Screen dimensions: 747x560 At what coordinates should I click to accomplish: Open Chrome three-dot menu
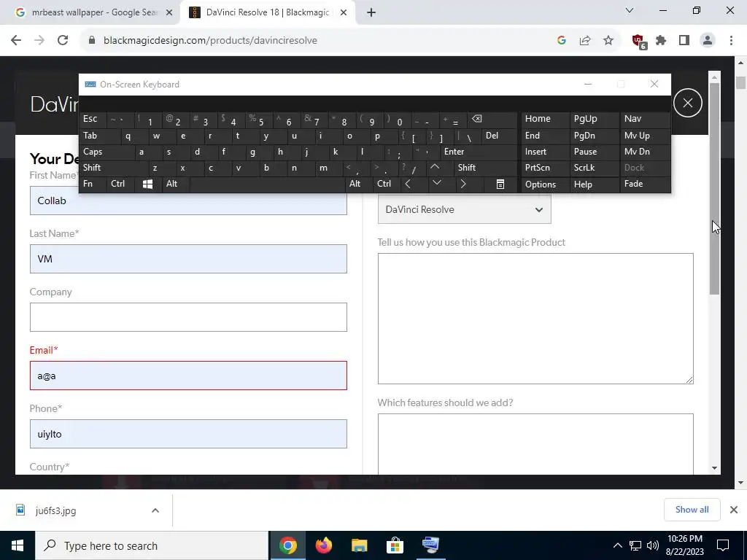point(731,41)
